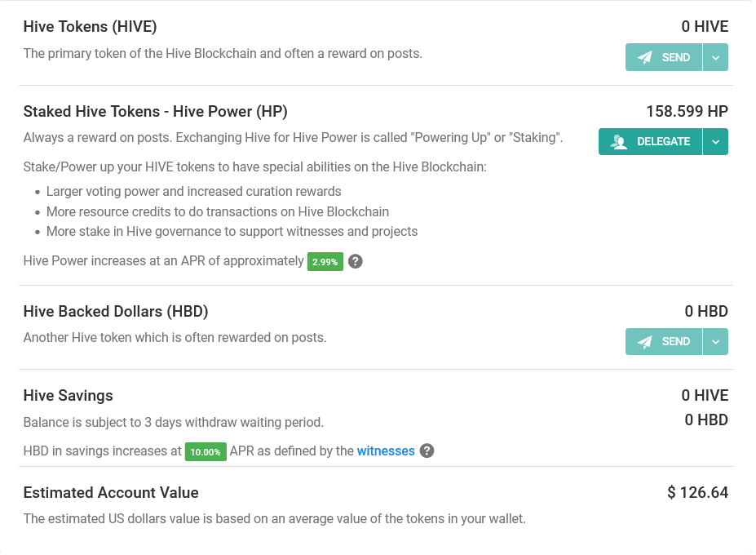The height and width of the screenshot is (555, 756).
Task: Click the green 10.00% APR badge
Action: pos(206,451)
